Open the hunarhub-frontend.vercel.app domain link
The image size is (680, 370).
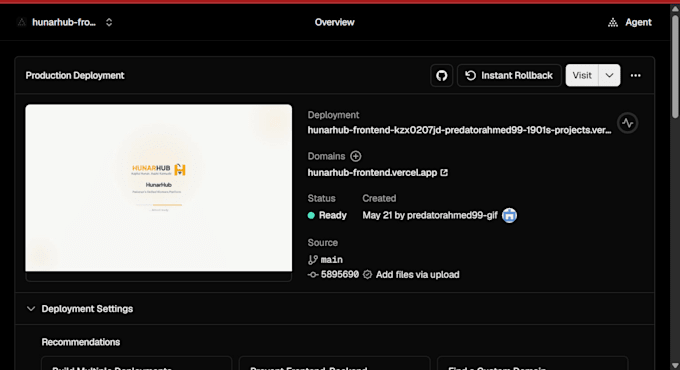(x=372, y=173)
